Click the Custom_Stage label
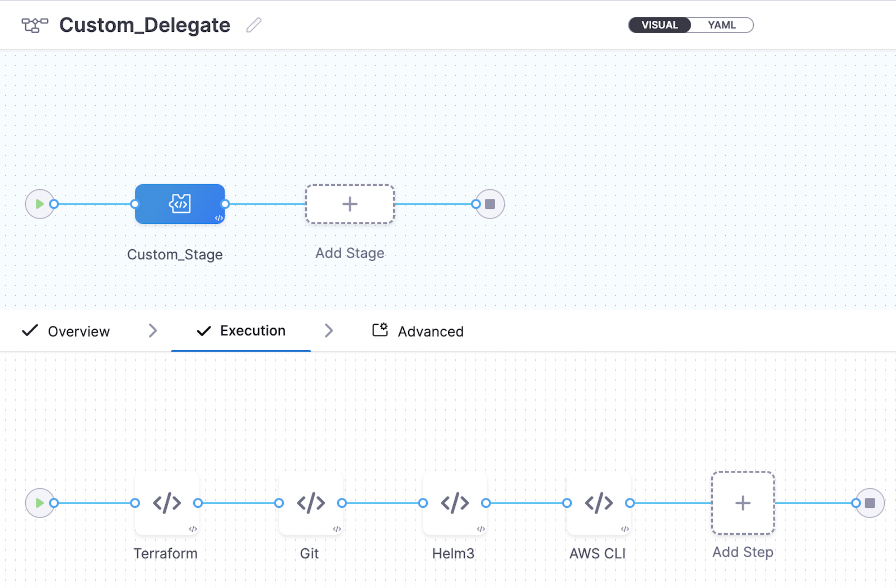 click(x=175, y=255)
